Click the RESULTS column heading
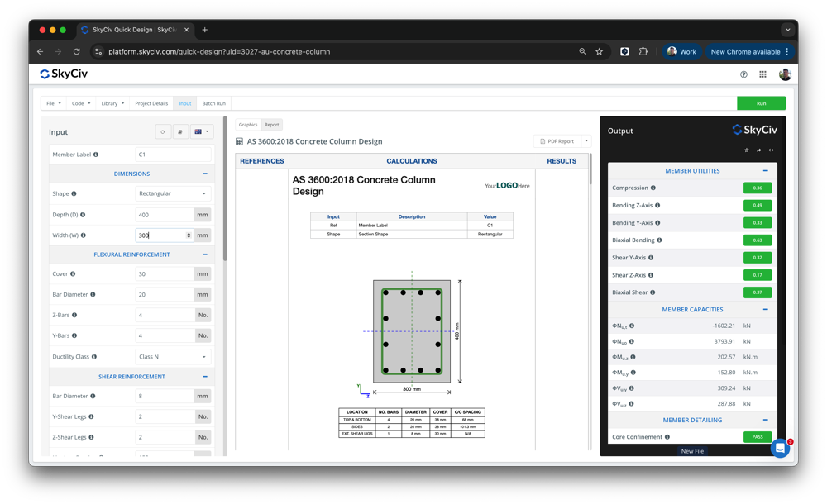Image resolution: width=827 pixels, height=504 pixels. point(562,161)
